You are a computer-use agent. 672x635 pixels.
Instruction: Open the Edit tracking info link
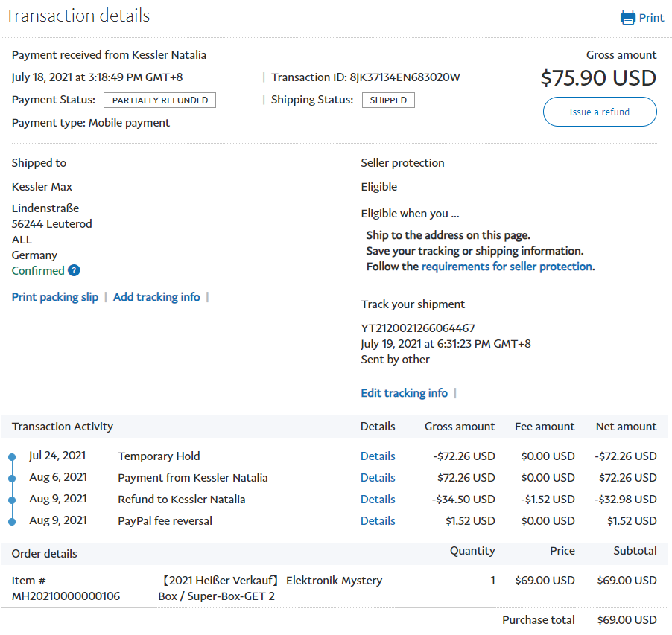coord(404,393)
